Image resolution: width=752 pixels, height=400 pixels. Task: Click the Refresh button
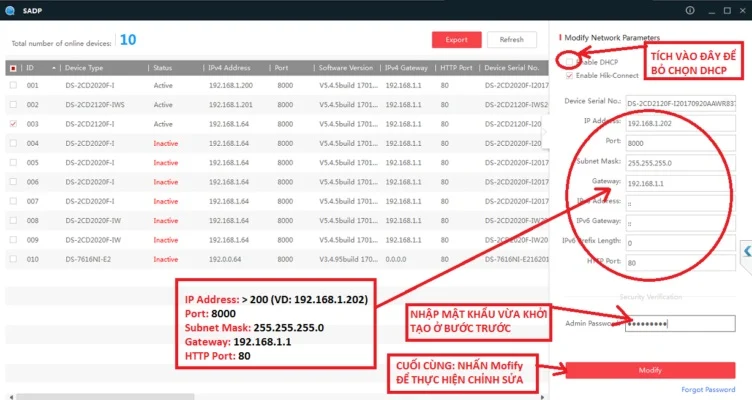point(512,40)
